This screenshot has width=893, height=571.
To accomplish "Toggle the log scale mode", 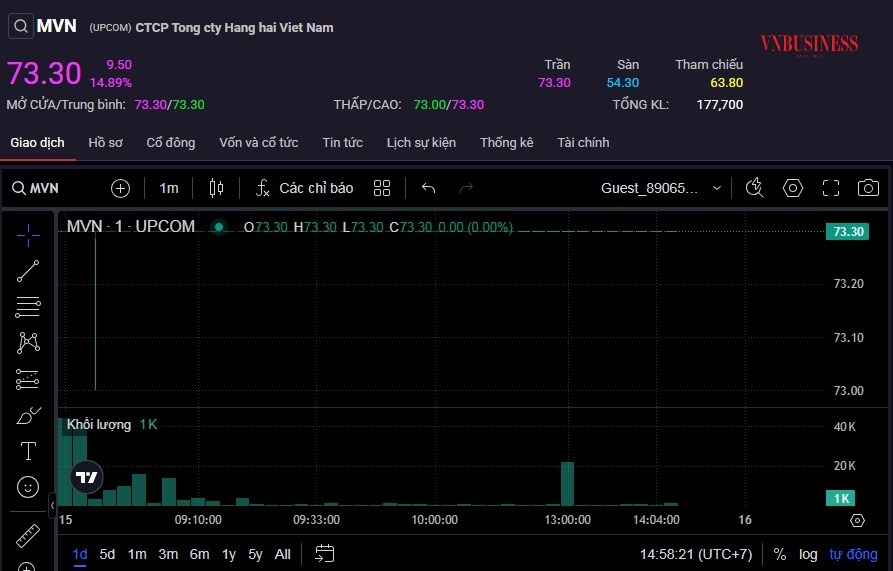I will point(808,554).
